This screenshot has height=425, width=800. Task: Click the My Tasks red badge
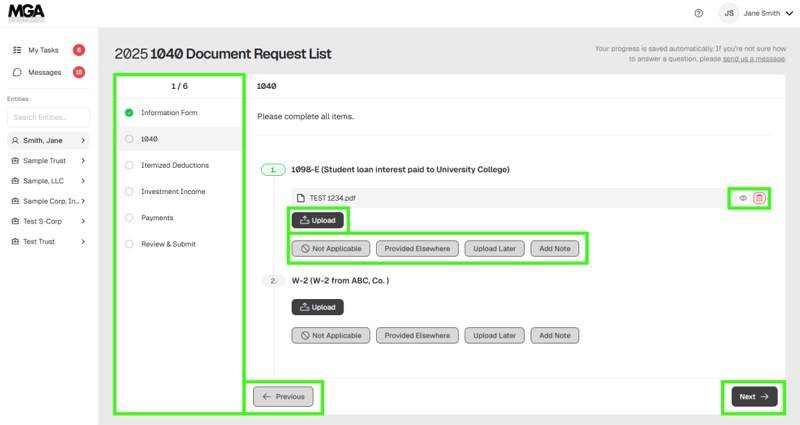tap(79, 50)
